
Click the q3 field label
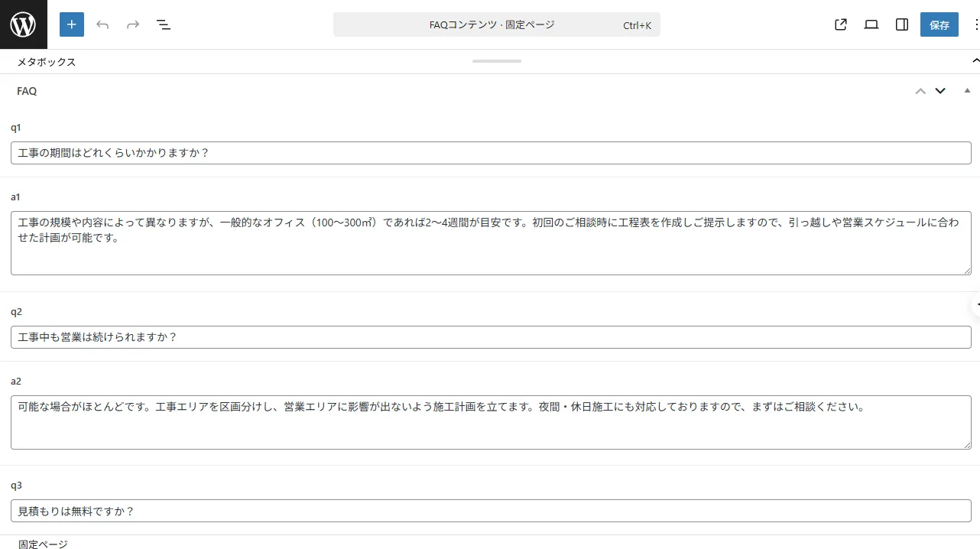(x=16, y=486)
